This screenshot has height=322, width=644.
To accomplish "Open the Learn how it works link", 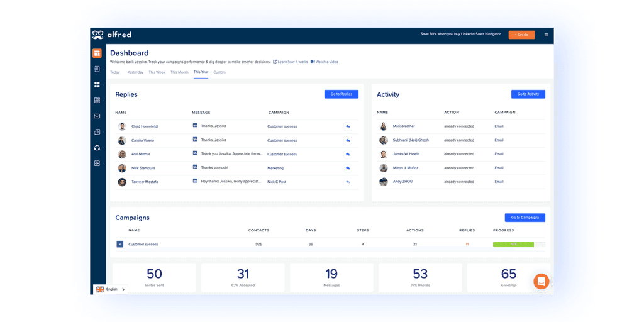I will (291, 62).
